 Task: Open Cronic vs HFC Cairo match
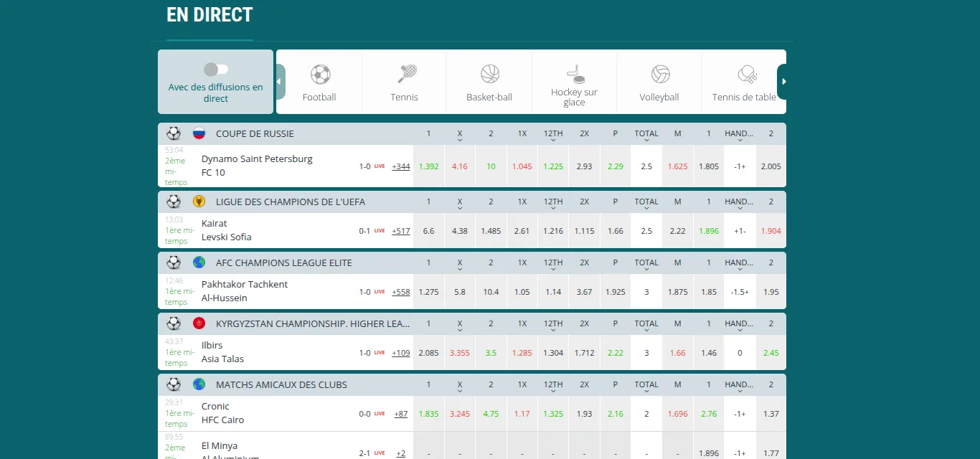223,413
